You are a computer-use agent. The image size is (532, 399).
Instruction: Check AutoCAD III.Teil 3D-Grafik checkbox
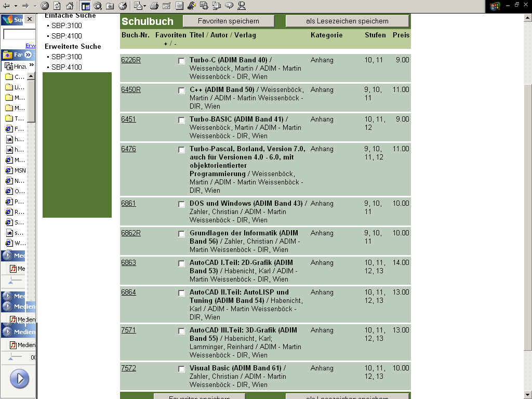click(181, 331)
